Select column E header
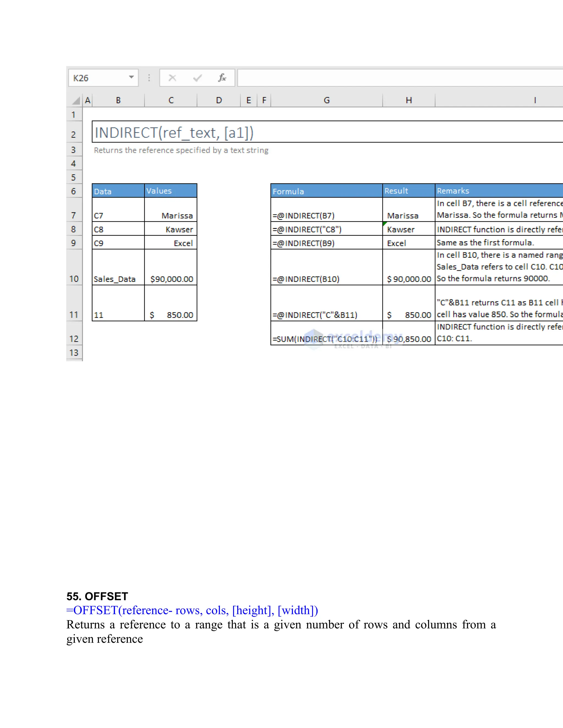This screenshot has width=563, height=728. pos(249,100)
